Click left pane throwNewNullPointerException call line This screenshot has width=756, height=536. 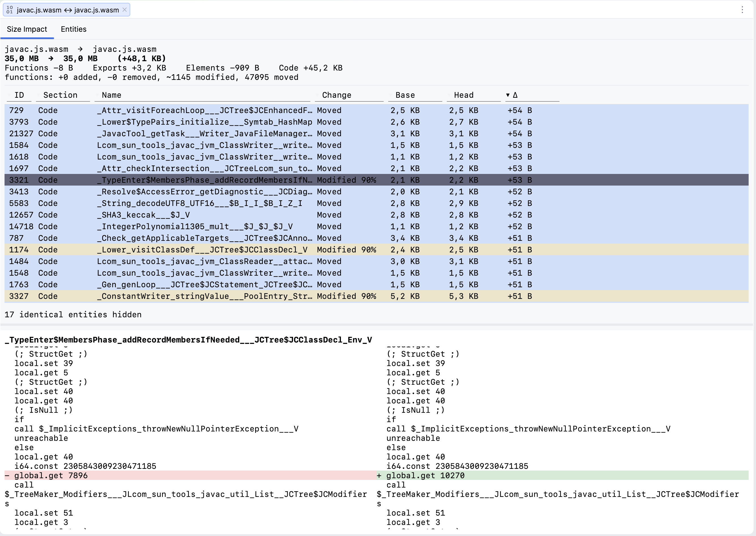click(156, 429)
